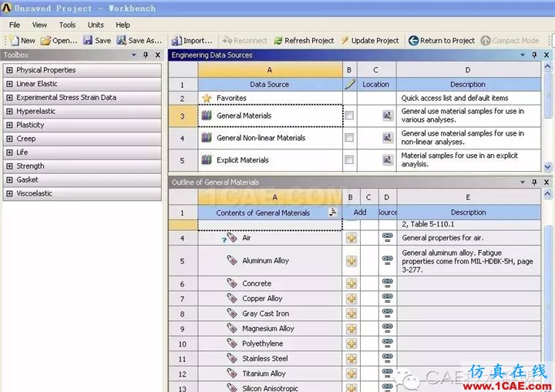Screen dimensions: 555x392
Task: Close the Toolbox panel
Action: pyautogui.click(x=157, y=55)
